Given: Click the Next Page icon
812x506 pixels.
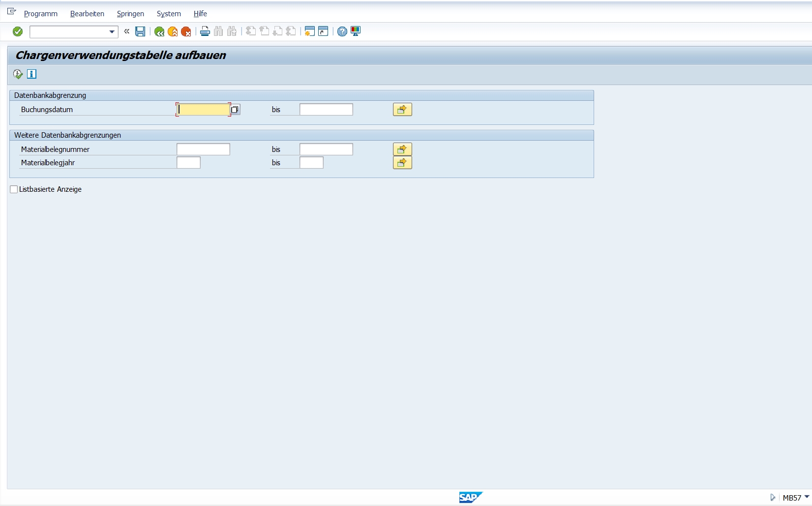Looking at the screenshot, I should (277, 31).
